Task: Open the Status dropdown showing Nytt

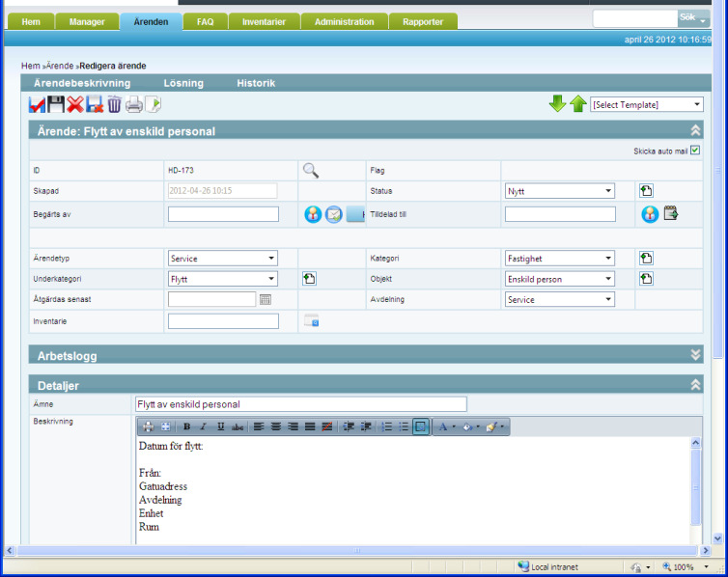Action: (x=560, y=191)
